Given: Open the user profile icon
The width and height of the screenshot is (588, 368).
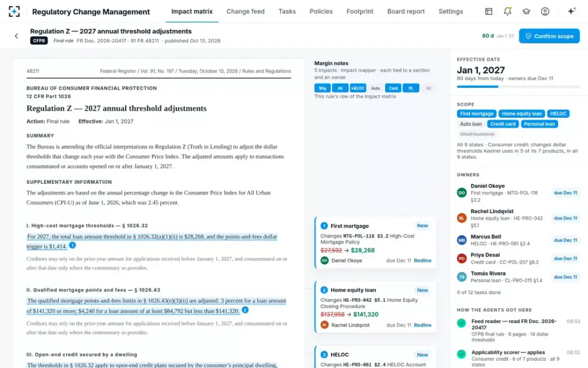Looking at the screenshot, I should pos(545,11).
